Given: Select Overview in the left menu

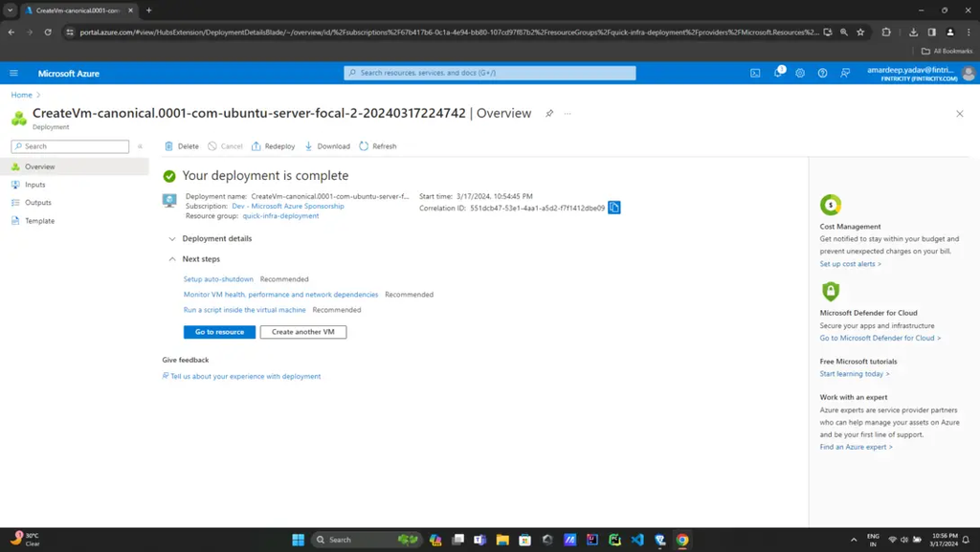Looking at the screenshot, I should pyautogui.click(x=75, y=166).
